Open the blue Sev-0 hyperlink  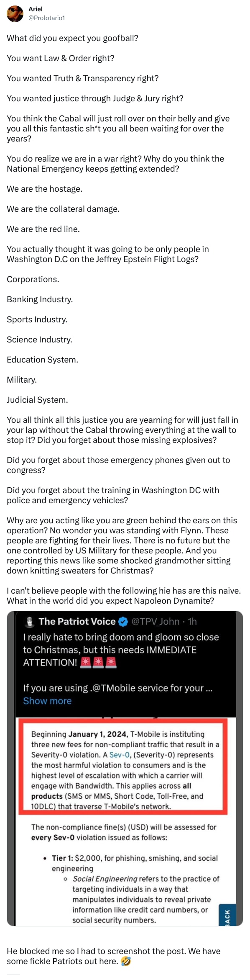[x=120, y=755]
